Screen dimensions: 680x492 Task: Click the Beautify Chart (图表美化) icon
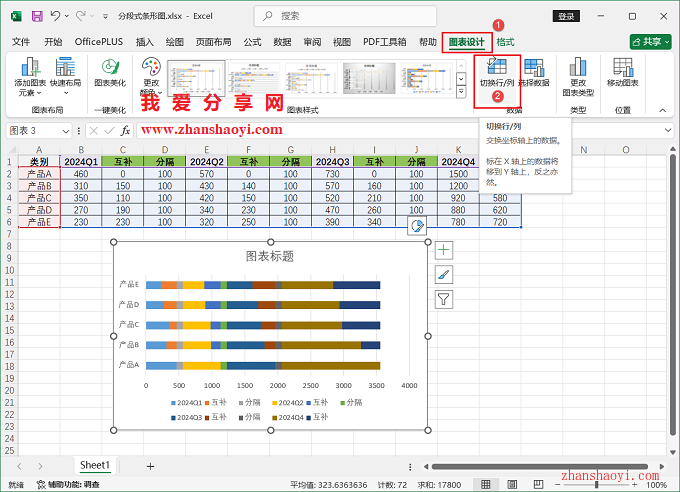pos(110,74)
